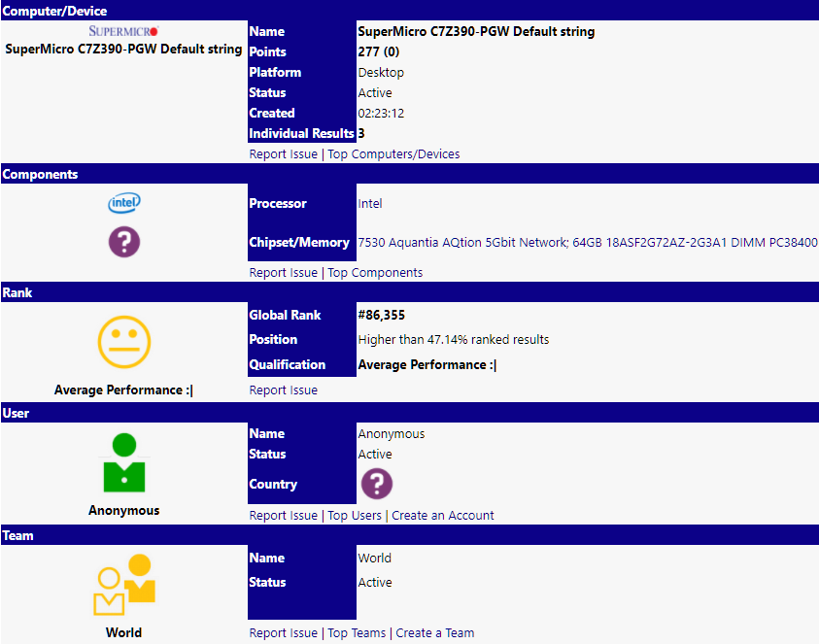Screen dimensions: 819x644
Task: Open Report Issue under Components
Action: tap(283, 273)
